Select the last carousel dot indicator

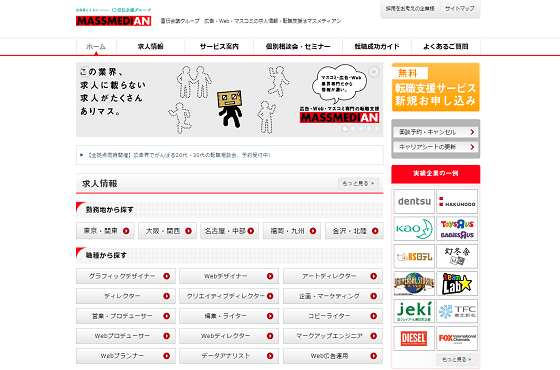tap(377, 129)
